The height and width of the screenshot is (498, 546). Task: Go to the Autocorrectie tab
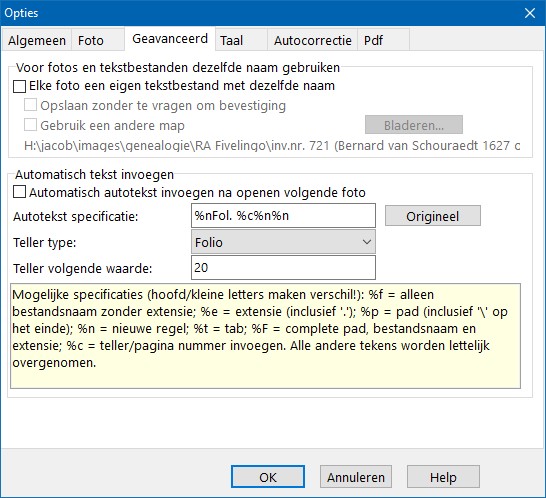pyautogui.click(x=312, y=40)
